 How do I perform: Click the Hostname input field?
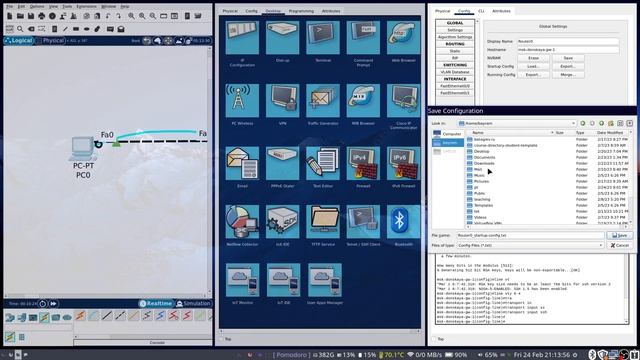click(568, 49)
